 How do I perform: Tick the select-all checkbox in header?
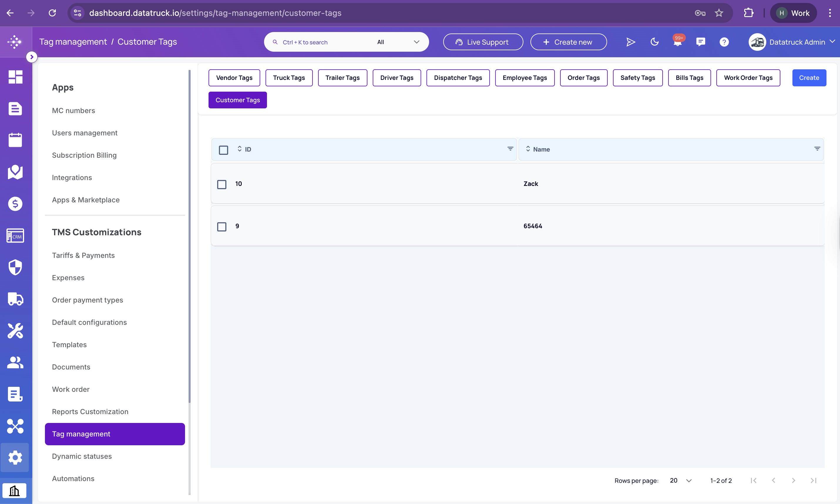click(224, 150)
